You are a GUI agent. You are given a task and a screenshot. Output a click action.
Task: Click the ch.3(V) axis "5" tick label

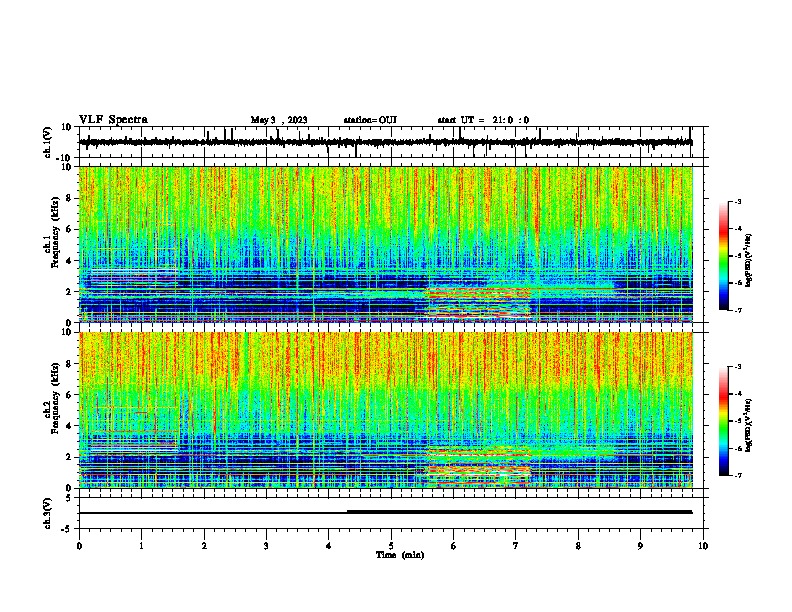(69, 498)
